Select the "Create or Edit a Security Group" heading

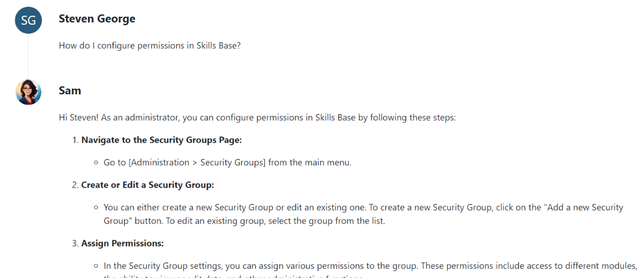(x=148, y=185)
